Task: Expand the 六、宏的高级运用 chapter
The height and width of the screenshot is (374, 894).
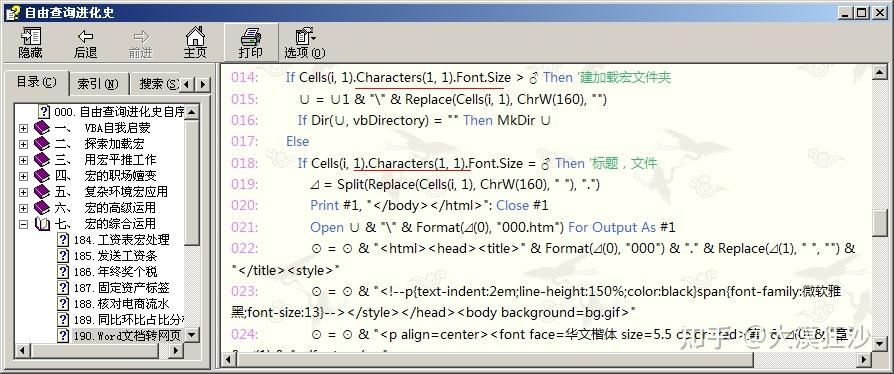Action: (23, 208)
